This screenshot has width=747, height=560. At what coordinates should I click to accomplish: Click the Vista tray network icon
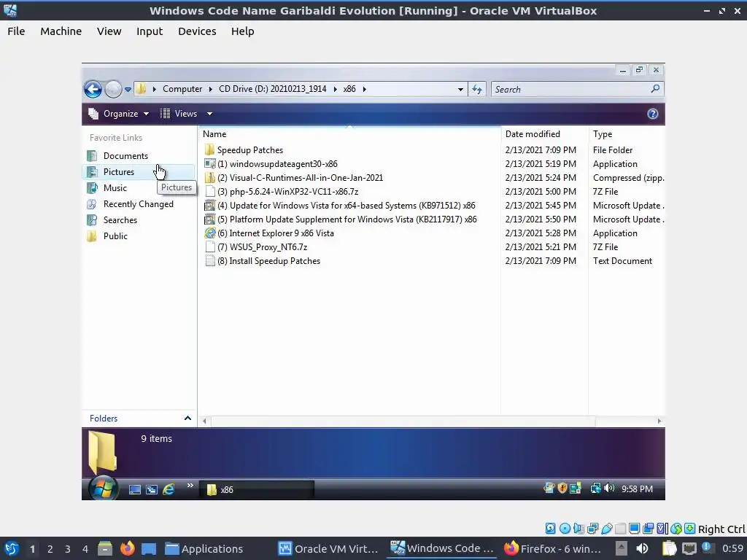(595, 488)
